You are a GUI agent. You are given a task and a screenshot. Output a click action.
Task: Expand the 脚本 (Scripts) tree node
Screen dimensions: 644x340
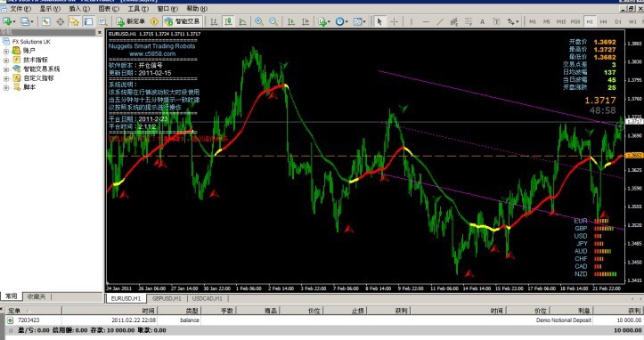click(x=5, y=87)
